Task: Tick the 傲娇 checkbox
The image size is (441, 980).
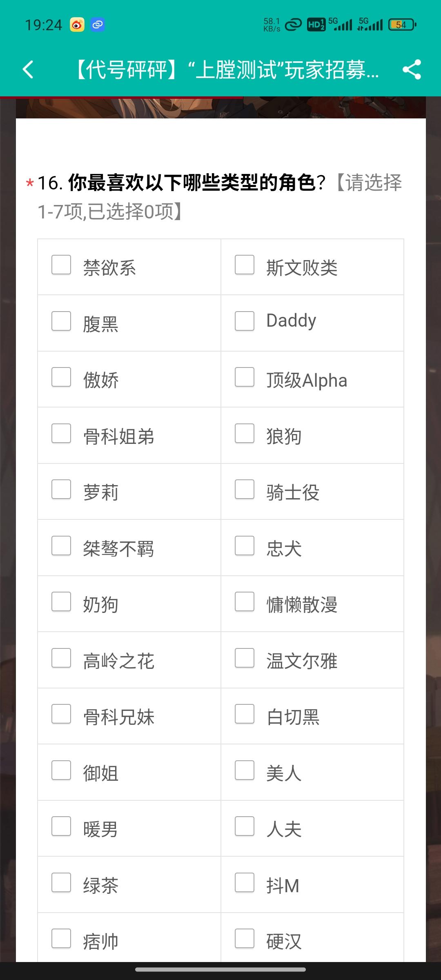Action: pos(61,377)
